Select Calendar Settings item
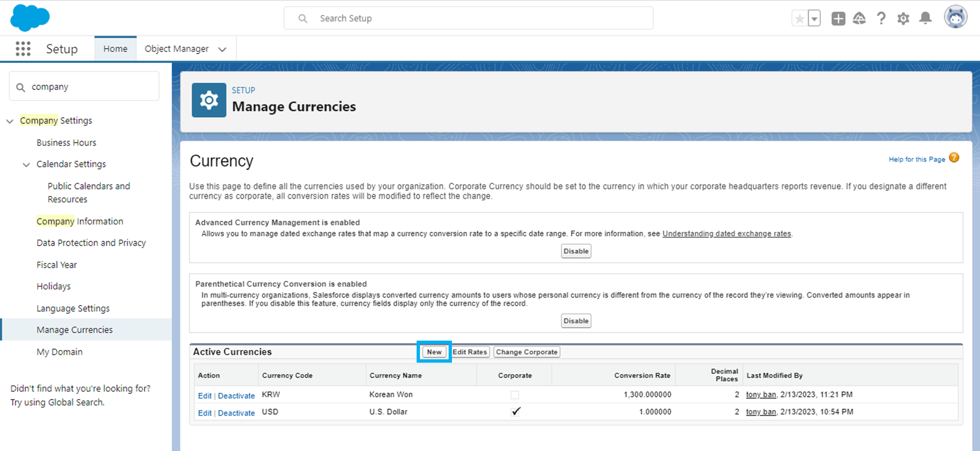980x451 pixels. (71, 164)
